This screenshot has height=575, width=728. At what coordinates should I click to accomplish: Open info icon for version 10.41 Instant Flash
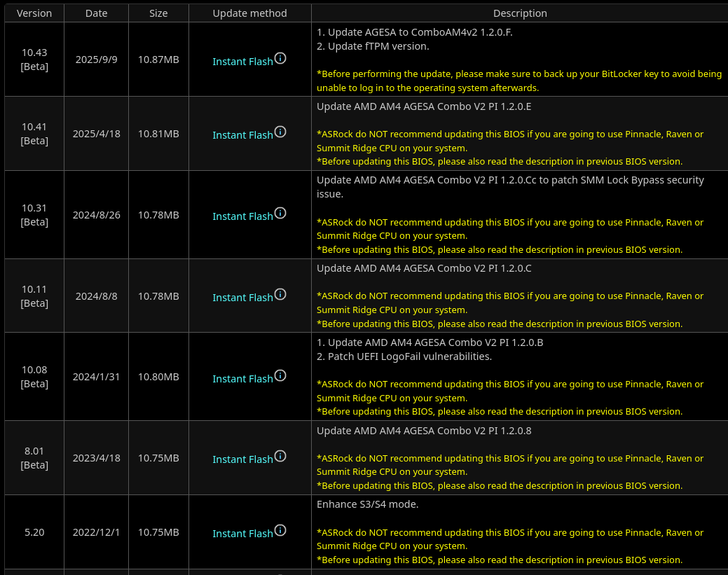[x=280, y=132]
